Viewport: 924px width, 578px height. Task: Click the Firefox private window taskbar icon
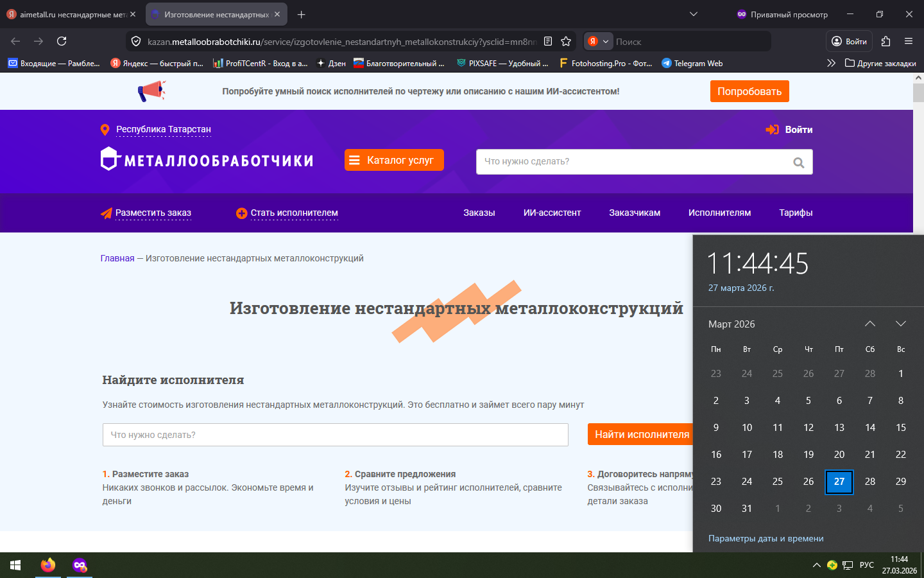(80, 565)
